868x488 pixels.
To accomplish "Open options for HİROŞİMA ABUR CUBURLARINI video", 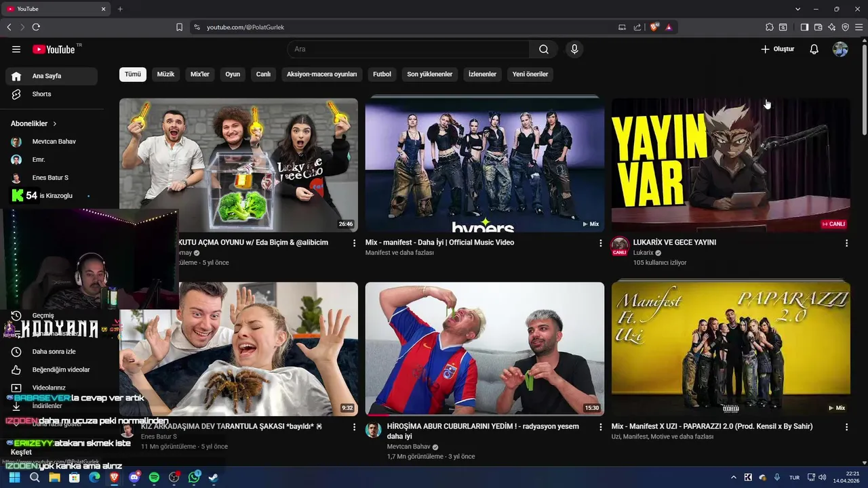I will (x=600, y=427).
